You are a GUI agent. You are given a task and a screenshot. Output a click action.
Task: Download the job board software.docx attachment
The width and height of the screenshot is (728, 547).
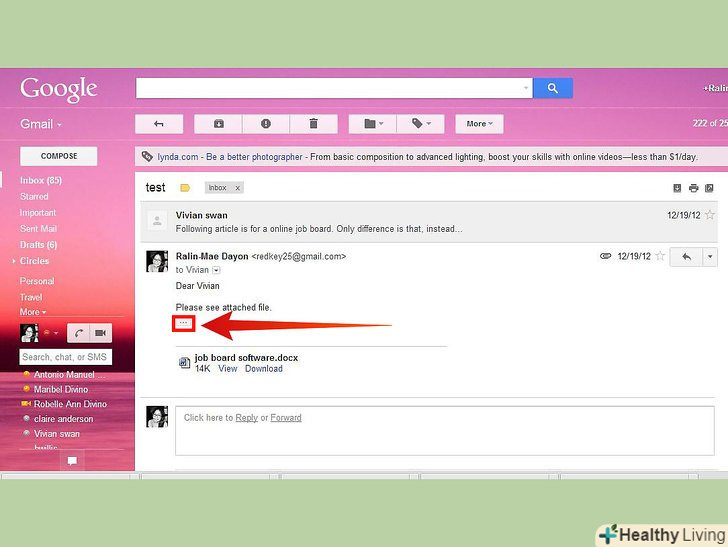click(264, 369)
